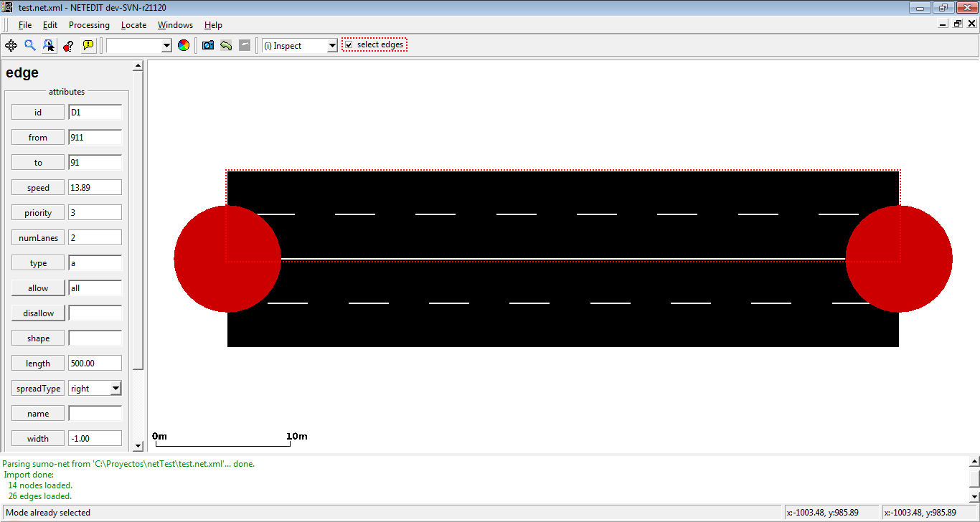Click the name attribute button

pyautogui.click(x=38, y=413)
